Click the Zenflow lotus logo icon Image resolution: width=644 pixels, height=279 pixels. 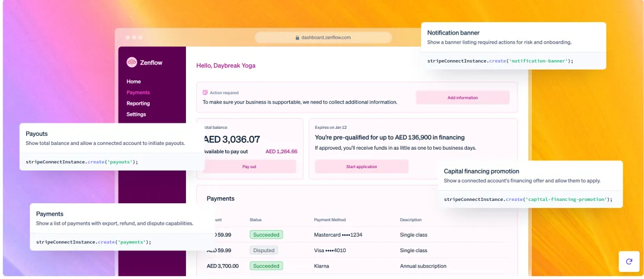tap(132, 63)
